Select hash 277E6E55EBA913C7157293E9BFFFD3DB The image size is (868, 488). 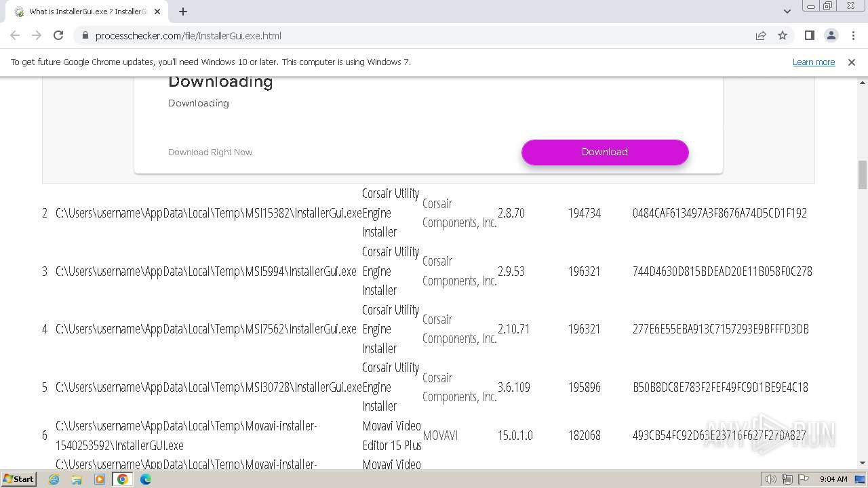[x=721, y=329]
